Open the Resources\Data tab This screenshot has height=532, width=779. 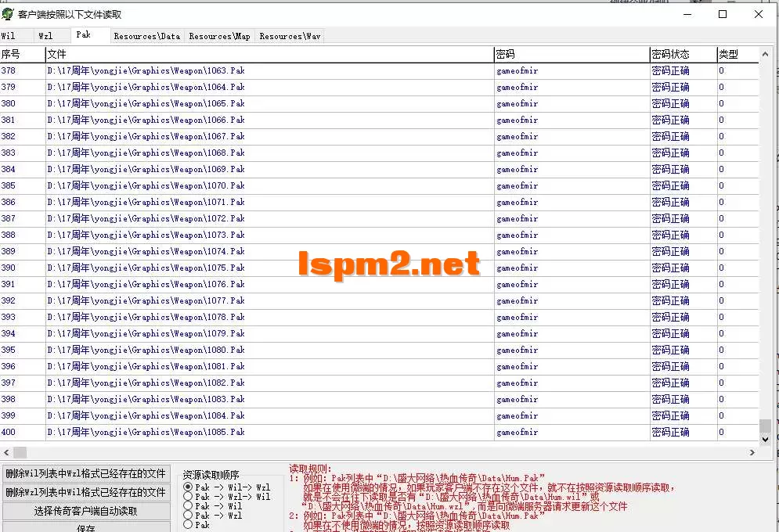[x=148, y=35]
